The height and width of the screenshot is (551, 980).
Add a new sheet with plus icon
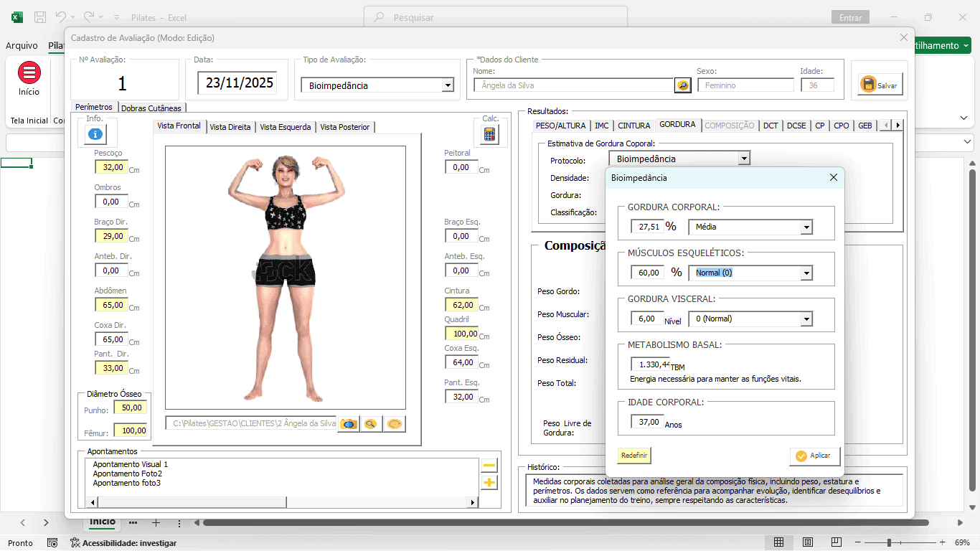coord(156,523)
